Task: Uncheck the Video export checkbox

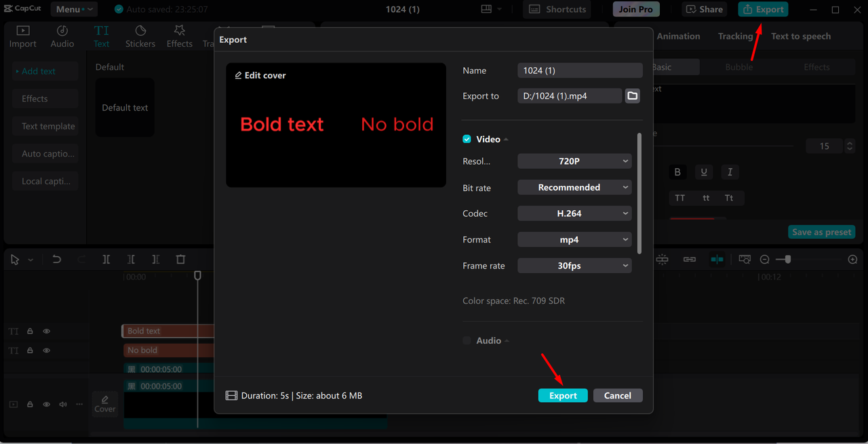Action: pyautogui.click(x=467, y=139)
